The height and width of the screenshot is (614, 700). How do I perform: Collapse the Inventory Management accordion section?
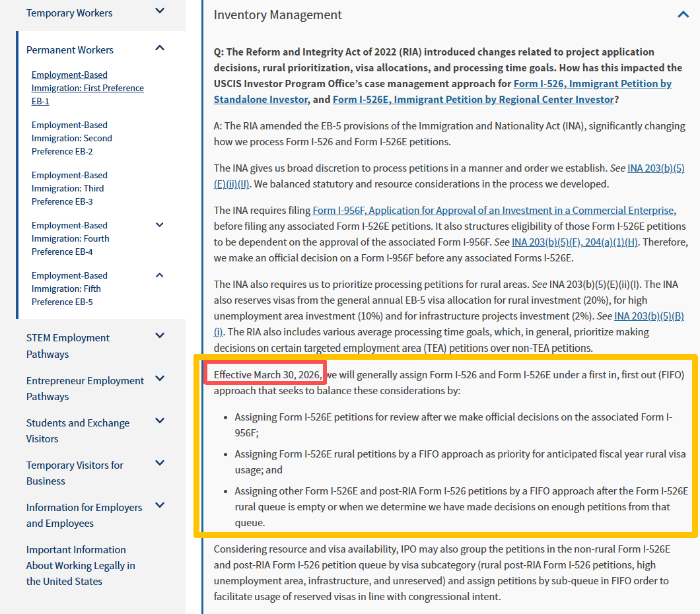click(x=683, y=15)
